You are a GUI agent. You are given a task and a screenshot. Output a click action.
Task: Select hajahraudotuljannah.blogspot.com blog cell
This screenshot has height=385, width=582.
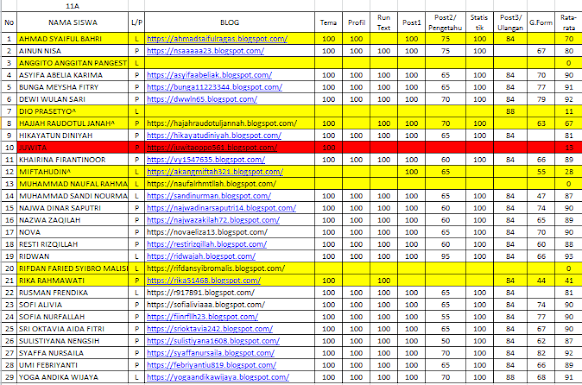click(229, 123)
